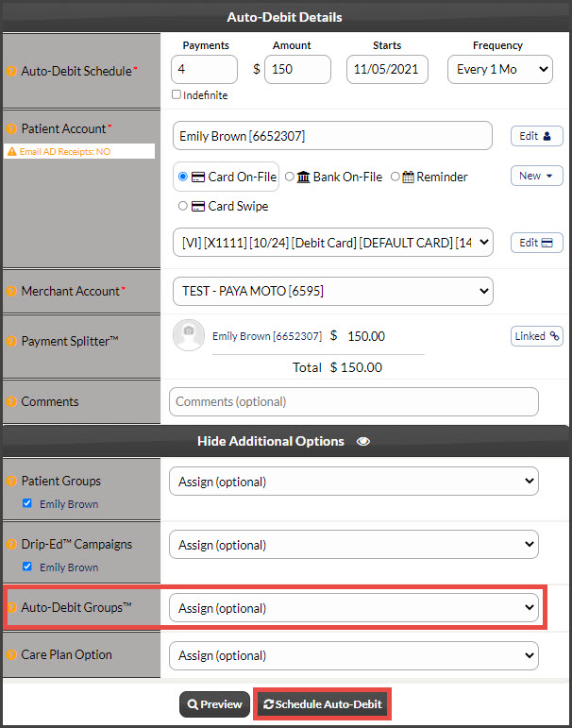Open the card on-file selection dropdown
Screen dimensions: 572x728
click(333, 242)
